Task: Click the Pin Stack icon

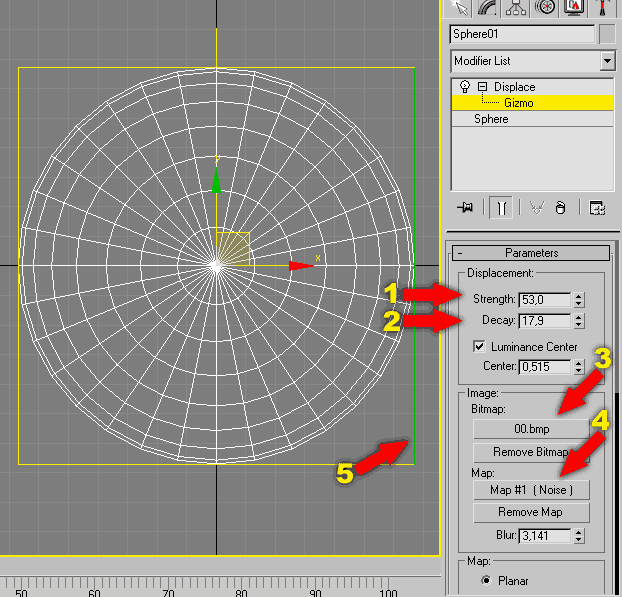Action: [x=465, y=208]
